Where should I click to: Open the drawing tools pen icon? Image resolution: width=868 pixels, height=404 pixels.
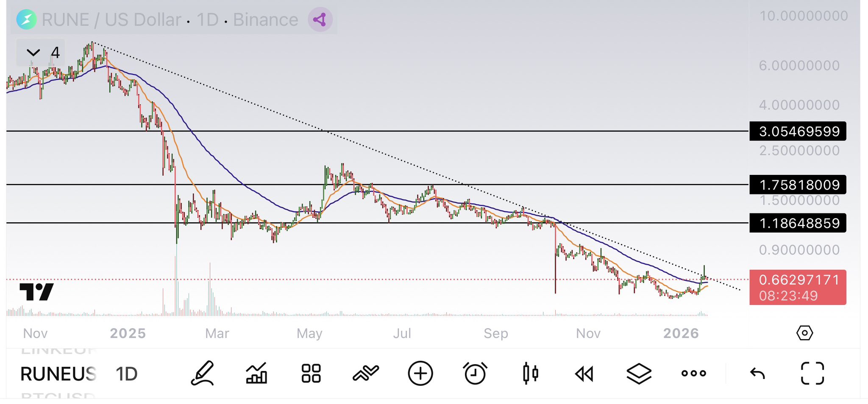coord(202,373)
